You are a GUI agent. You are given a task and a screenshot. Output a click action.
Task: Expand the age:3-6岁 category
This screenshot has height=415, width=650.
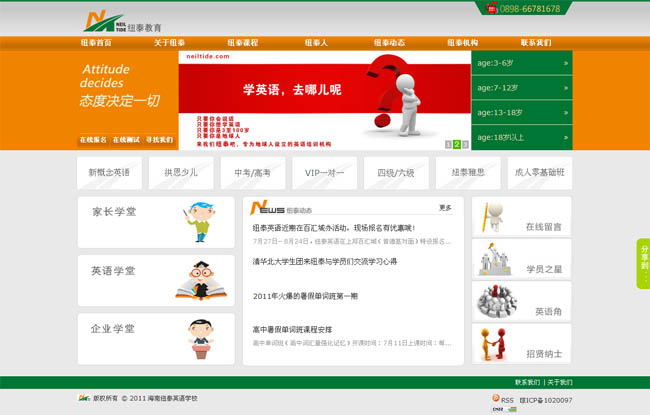[522, 63]
